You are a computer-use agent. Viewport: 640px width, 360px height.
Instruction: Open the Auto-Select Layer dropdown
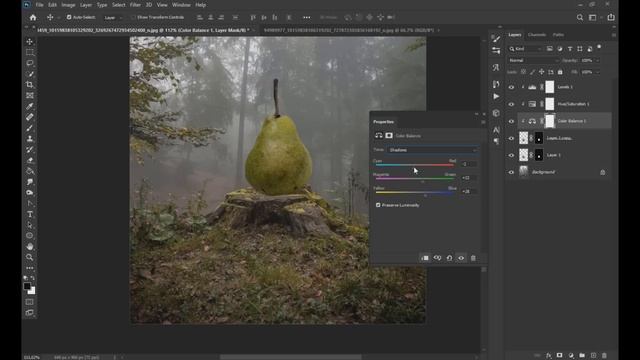(x=113, y=18)
